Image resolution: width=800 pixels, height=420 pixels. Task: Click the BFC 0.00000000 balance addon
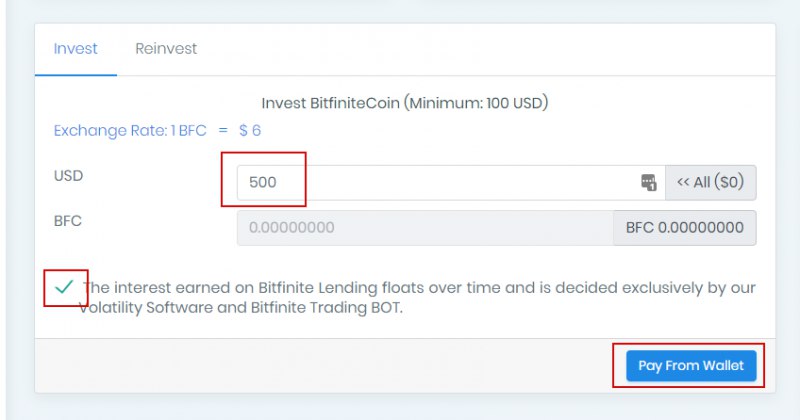point(685,228)
